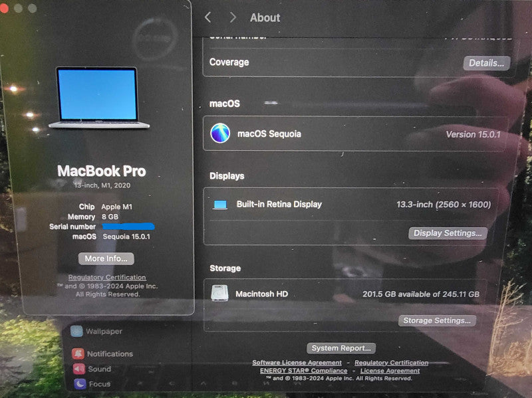Click the 'Apple M1' chip value
Screen dimensions: 532x398
pyautogui.click(x=117, y=207)
